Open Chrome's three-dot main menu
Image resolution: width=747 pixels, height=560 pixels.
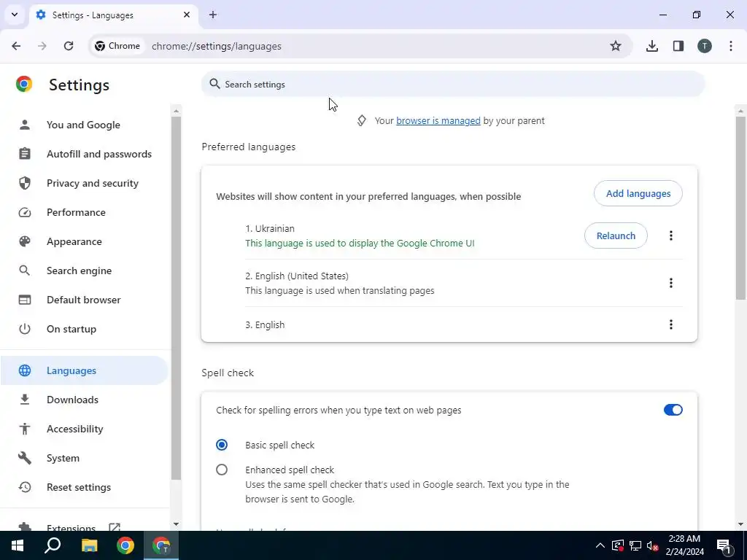click(731, 46)
